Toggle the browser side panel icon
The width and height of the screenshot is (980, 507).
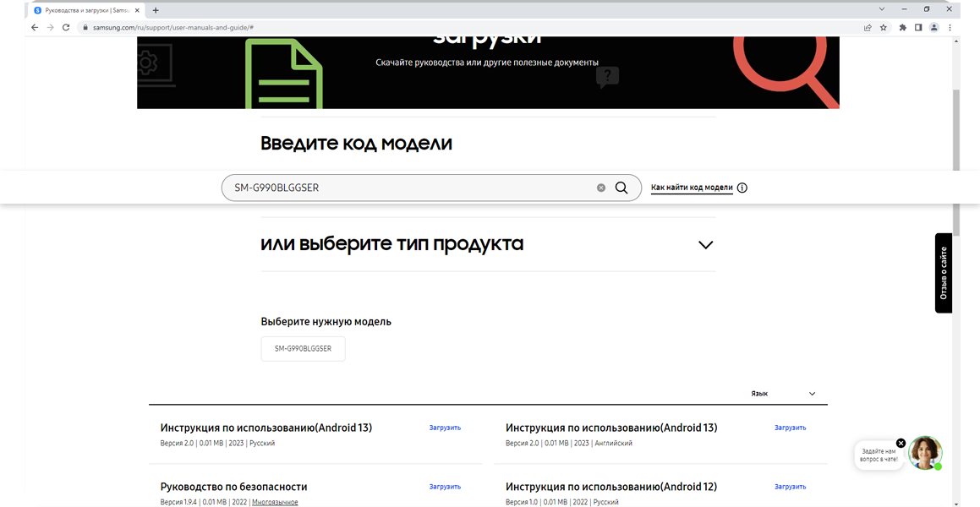918,28
